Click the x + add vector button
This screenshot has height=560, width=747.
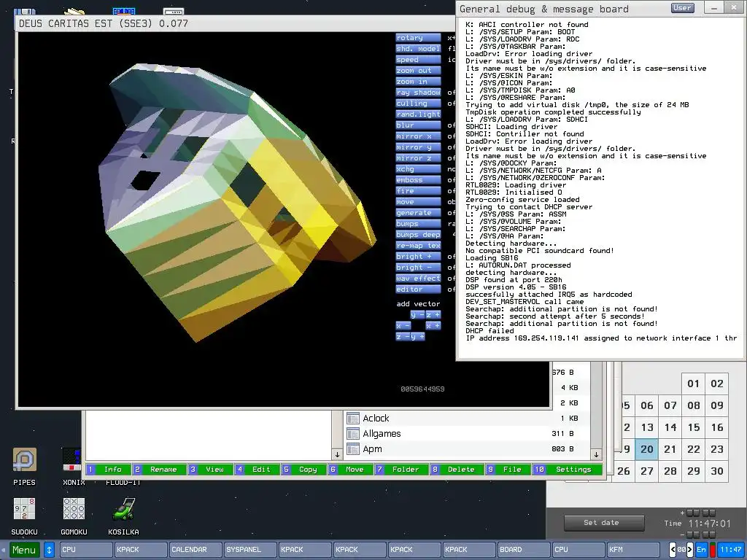(x=433, y=326)
